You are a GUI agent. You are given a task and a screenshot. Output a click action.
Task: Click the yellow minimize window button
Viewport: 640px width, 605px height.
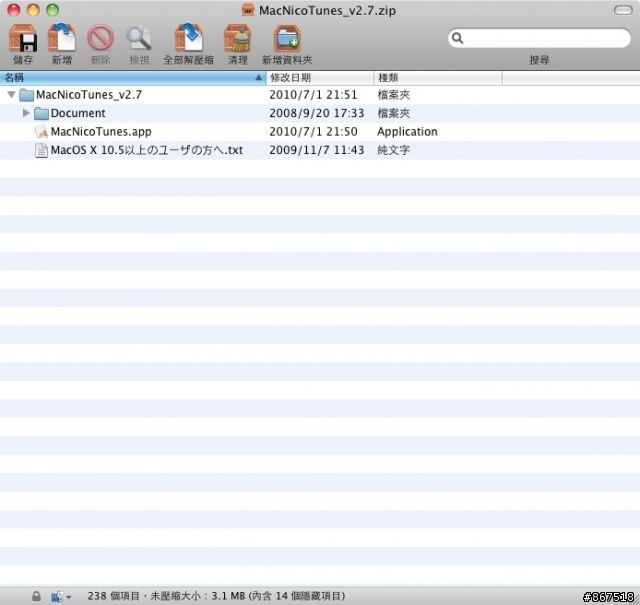click(x=33, y=10)
